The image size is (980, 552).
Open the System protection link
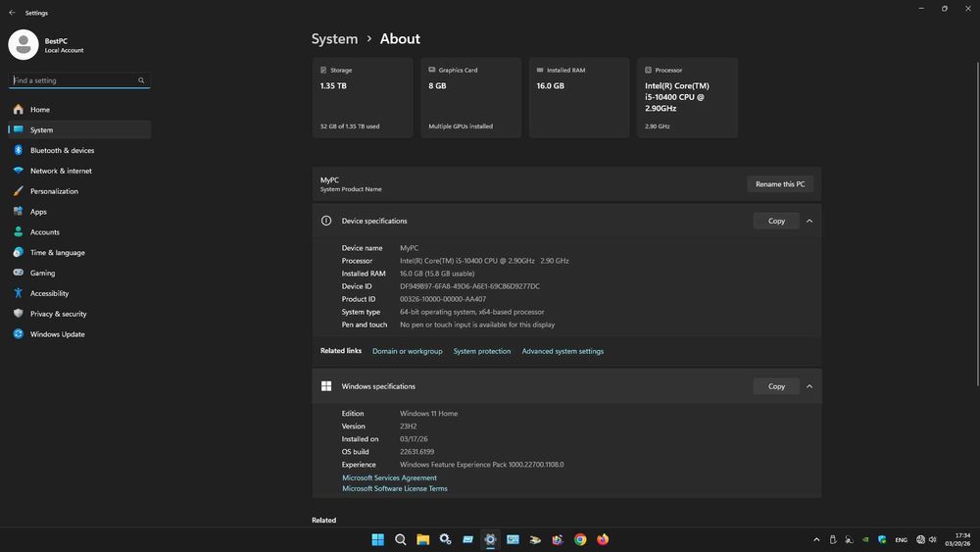pos(482,351)
